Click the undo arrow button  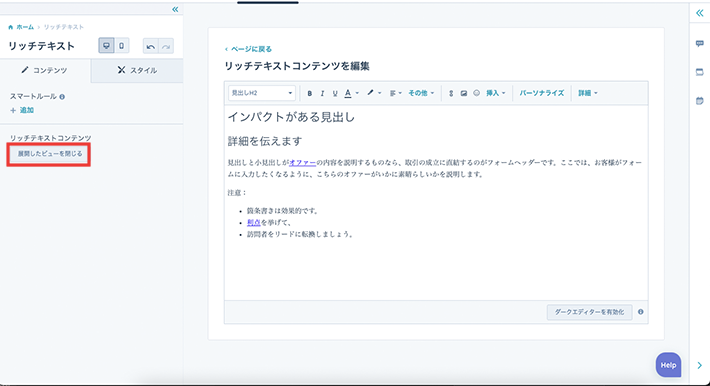151,46
